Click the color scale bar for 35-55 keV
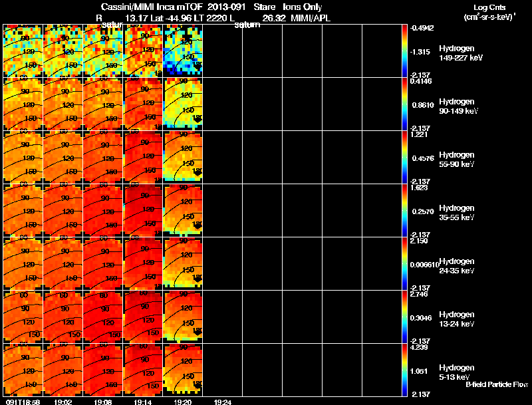This screenshot has width=532, height=405. [x=404, y=210]
